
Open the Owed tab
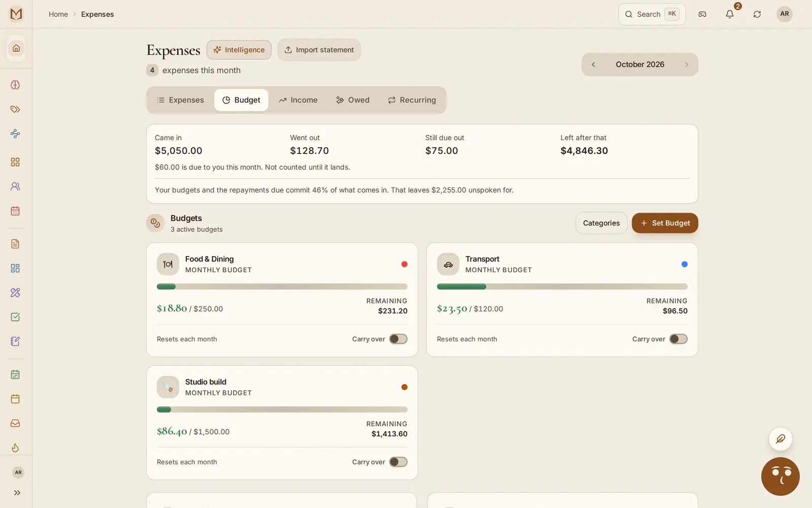(x=353, y=100)
